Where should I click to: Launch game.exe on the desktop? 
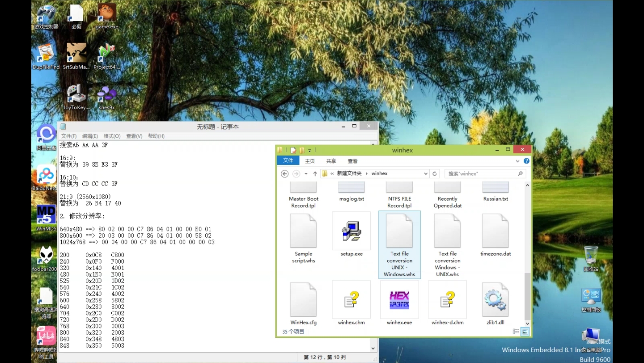[106, 12]
